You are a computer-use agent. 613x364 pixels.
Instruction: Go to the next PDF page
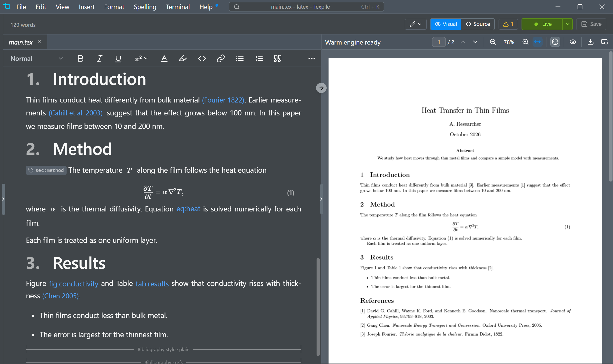[475, 42]
